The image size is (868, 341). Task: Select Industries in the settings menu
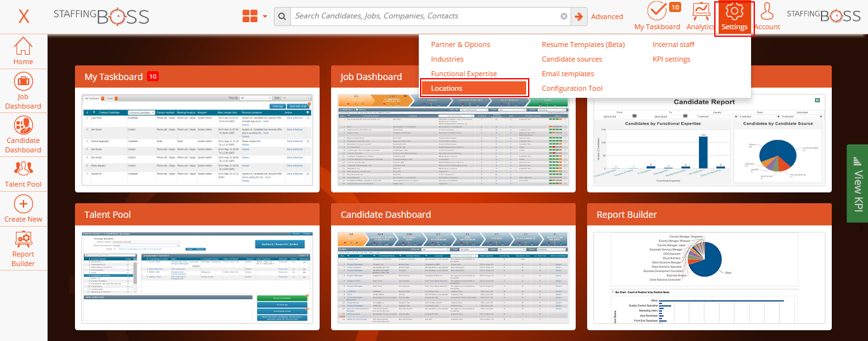(x=447, y=59)
